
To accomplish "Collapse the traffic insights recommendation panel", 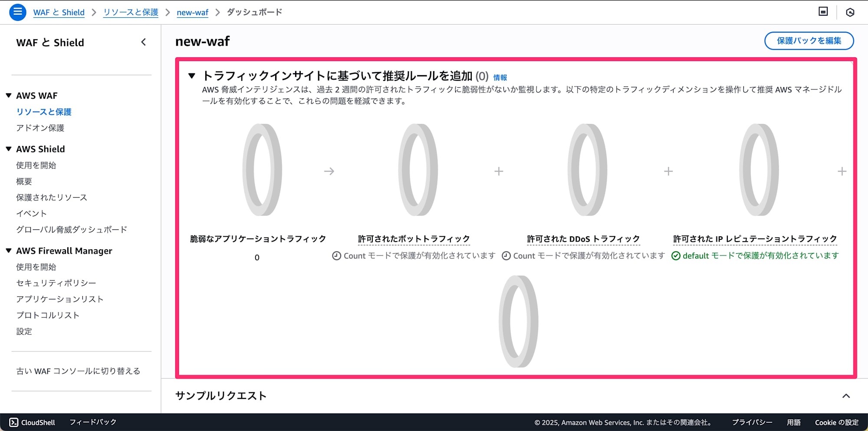I will click(192, 76).
